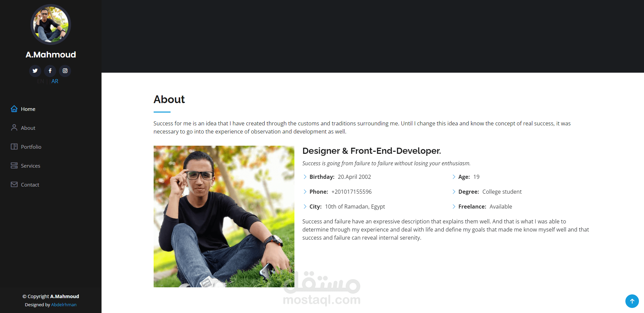The width and height of the screenshot is (644, 313).
Task: Select the Portfolio menu item
Action: pos(31,147)
